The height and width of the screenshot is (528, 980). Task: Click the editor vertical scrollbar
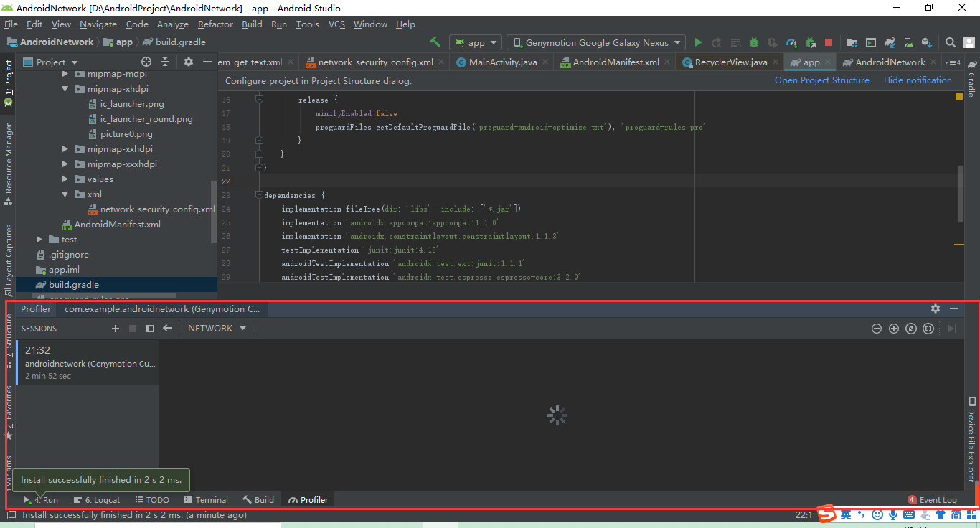[x=961, y=194]
